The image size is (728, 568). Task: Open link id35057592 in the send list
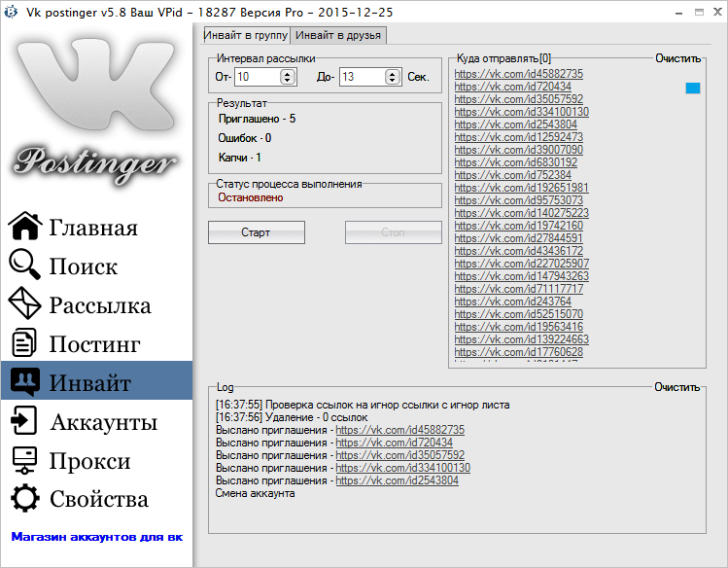click(x=519, y=99)
